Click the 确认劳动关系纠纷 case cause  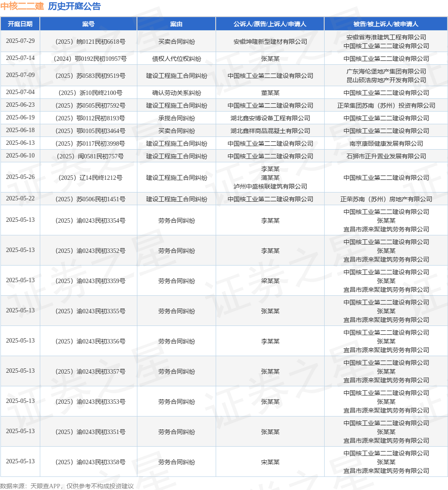tap(176, 93)
